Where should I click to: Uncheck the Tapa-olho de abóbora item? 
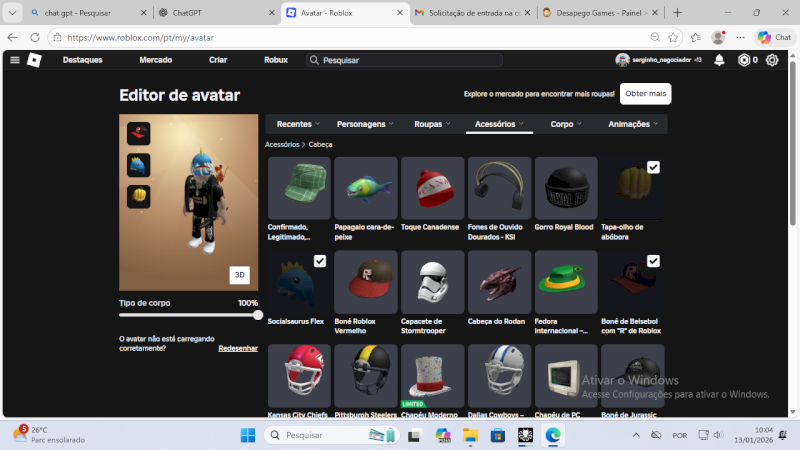[653, 167]
